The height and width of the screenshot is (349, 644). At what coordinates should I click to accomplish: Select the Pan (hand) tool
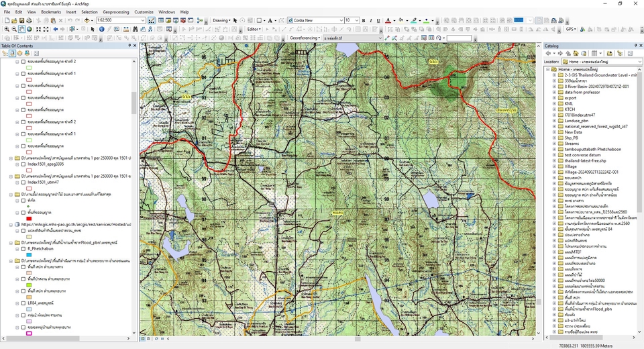22,30
